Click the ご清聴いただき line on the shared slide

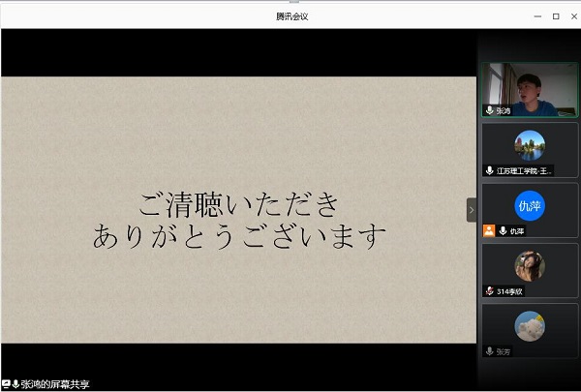click(239, 204)
